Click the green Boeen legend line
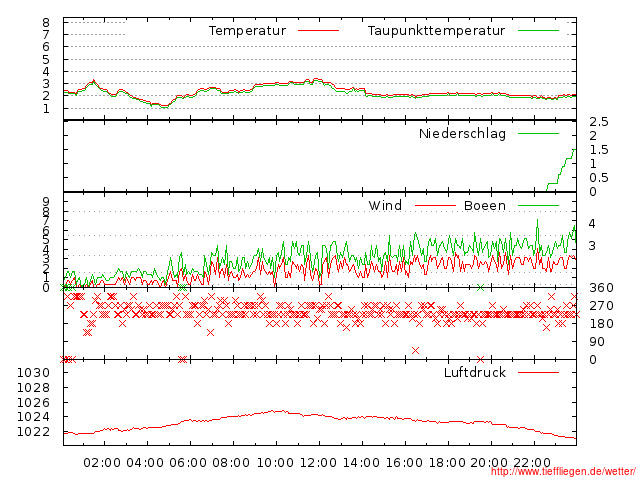This screenshot has height=480, width=640. [538, 205]
